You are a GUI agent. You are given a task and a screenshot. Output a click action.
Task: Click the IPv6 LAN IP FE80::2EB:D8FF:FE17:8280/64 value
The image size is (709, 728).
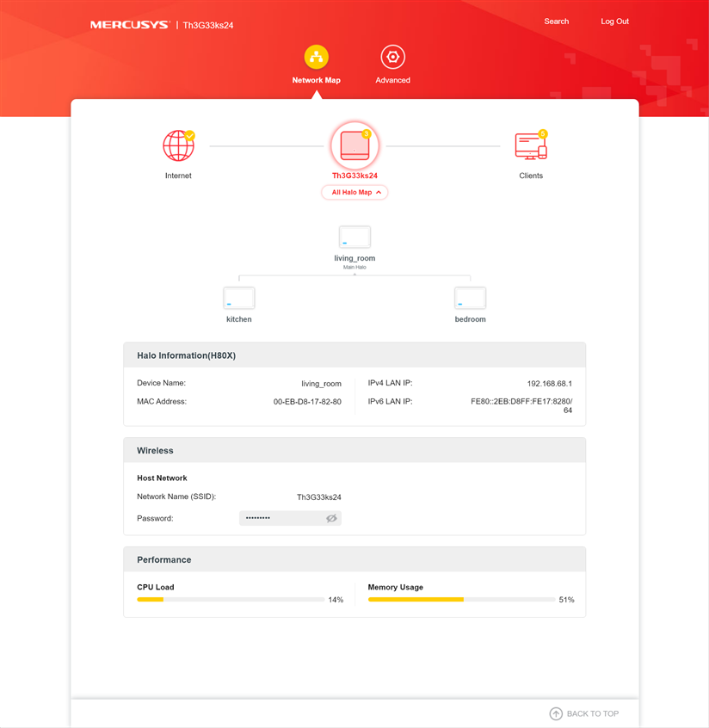click(521, 406)
